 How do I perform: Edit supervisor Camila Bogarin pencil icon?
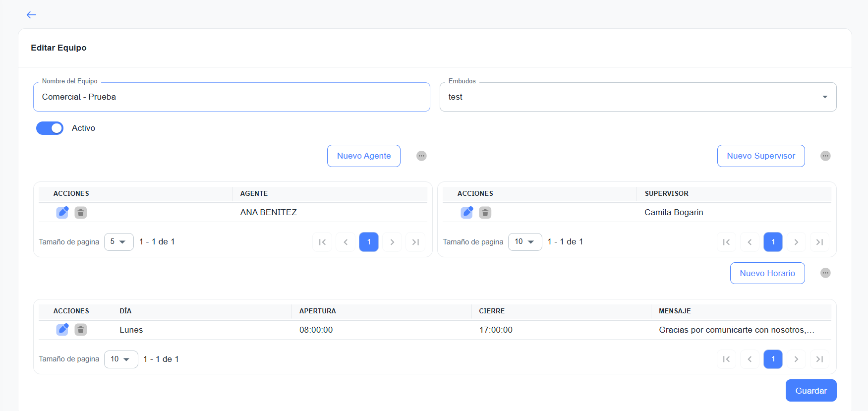(x=467, y=212)
